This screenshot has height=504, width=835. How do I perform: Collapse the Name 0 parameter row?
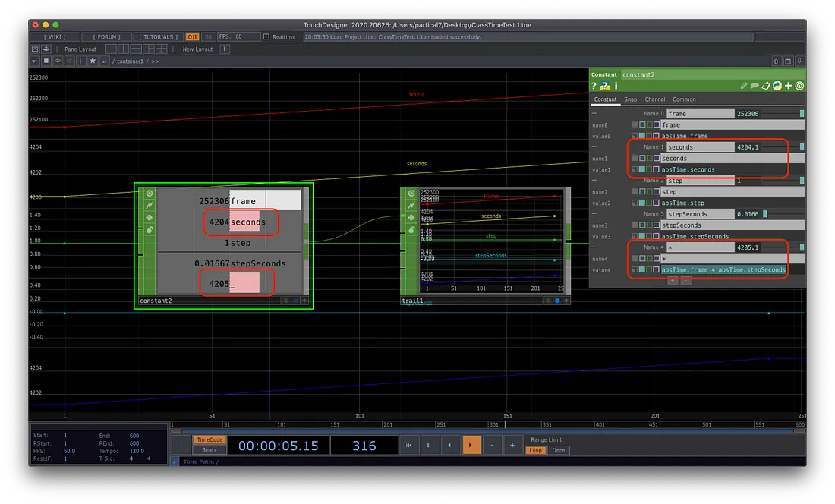click(x=594, y=113)
